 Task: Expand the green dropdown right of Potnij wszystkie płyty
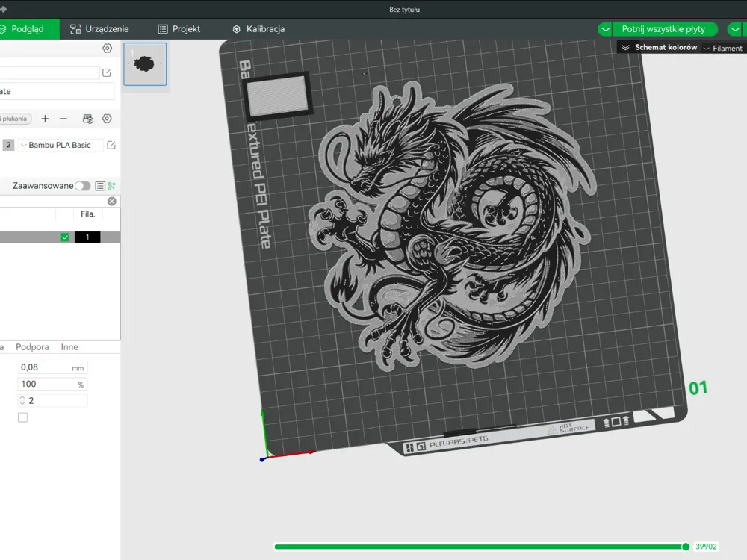point(735,29)
